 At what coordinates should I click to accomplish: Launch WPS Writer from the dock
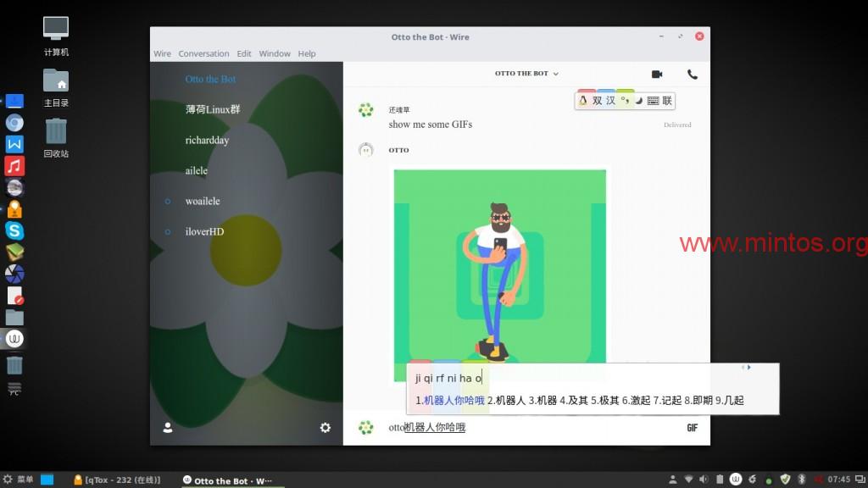pyautogui.click(x=14, y=144)
